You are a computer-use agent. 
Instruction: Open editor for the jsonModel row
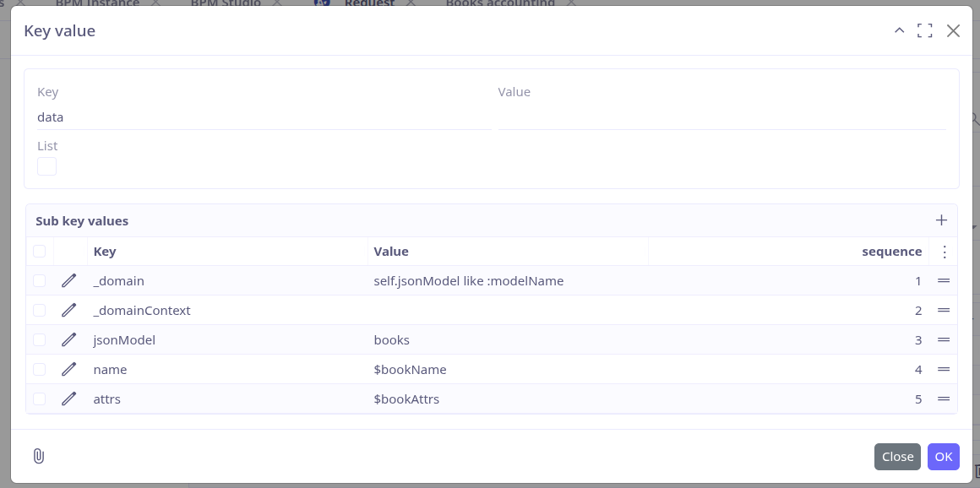click(x=69, y=339)
